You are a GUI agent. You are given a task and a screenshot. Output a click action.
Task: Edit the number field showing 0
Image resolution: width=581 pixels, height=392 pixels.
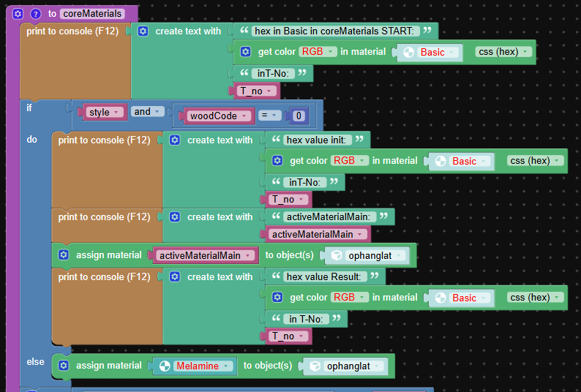pos(298,116)
